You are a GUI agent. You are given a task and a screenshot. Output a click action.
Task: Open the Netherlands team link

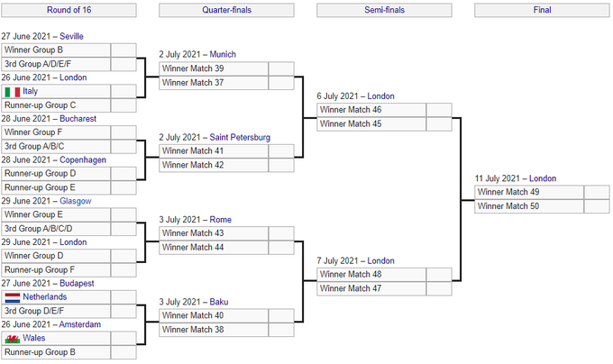tap(47, 297)
